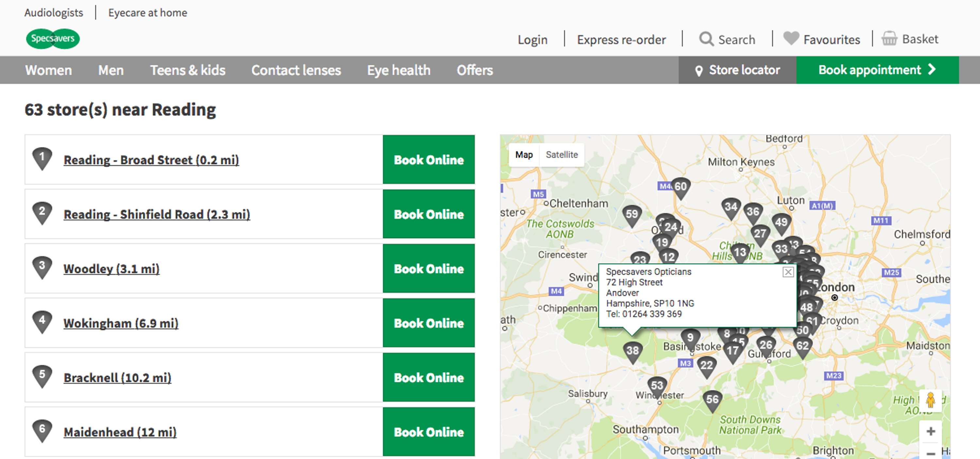Screen dimensions: 980x459
Task: Click the Eyecare at home link
Action: coord(148,12)
